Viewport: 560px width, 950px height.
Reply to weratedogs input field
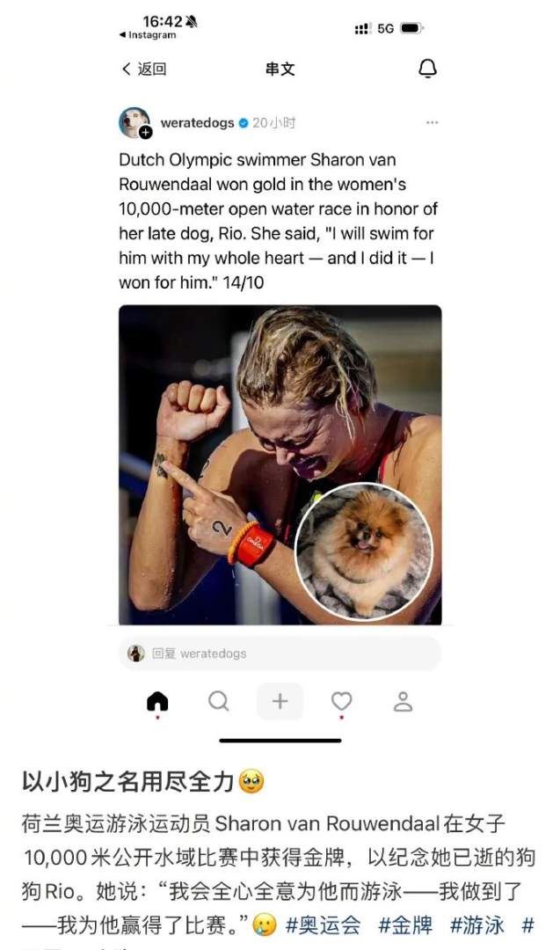(x=280, y=653)
